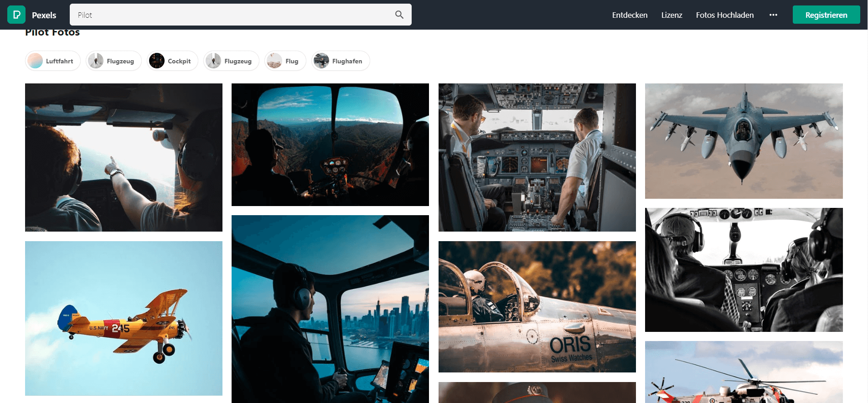This screenshot has width=868, height=403.
Task: Open the helicopter cockpit mountain view photo
Action: (x=330, y=145)
